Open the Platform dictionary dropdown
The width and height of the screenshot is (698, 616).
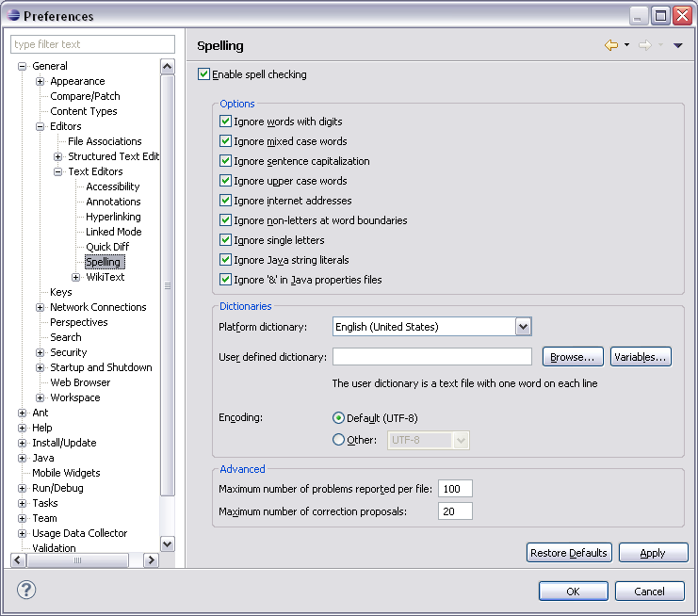pyautogui.click(x=524, y=327)
